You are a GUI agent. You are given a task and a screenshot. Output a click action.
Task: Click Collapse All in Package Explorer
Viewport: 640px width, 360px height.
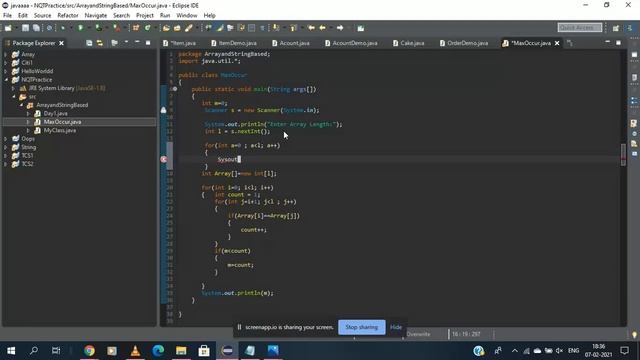click(89, 43)
